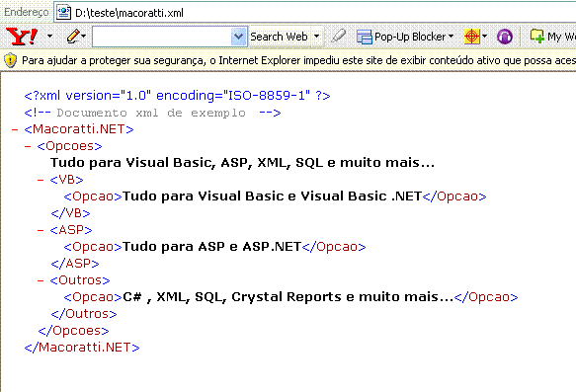Click the closing </Outros> tag
The height and width of the screenshot is (392, 576).
(x=84, y=314)
